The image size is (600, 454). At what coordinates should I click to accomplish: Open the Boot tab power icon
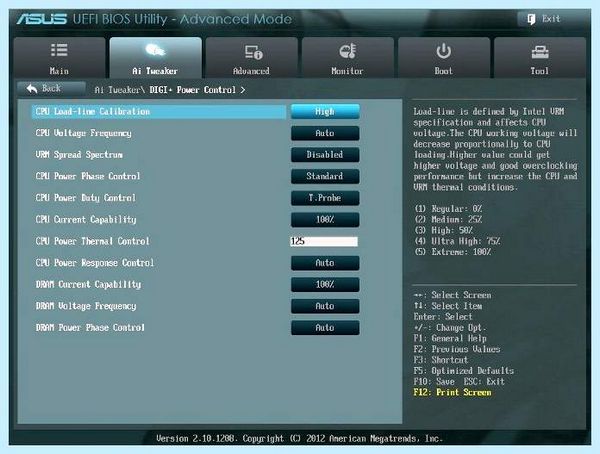pos(443,51)
